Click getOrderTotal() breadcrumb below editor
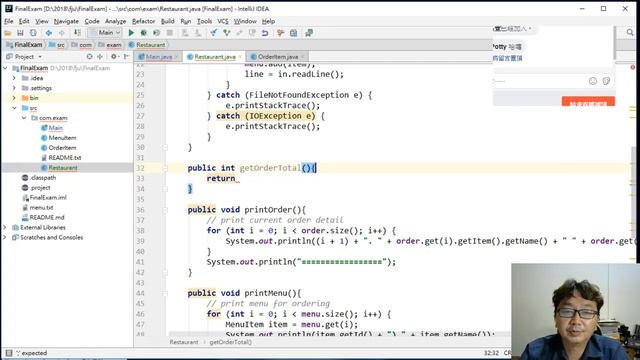 click(231, 342)
